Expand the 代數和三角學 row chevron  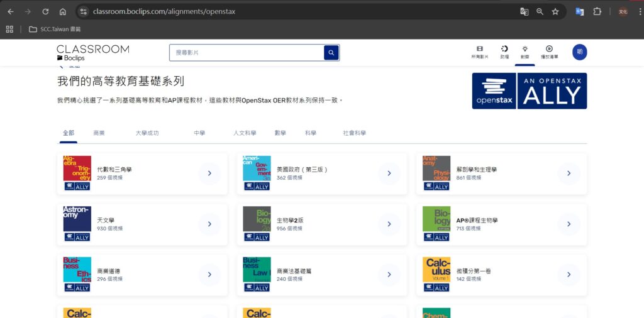(209, 173)
